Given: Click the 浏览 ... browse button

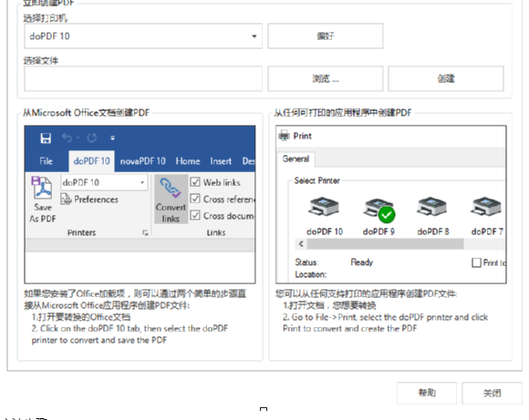Looking at the screenshot, I should tap(326, 78).
